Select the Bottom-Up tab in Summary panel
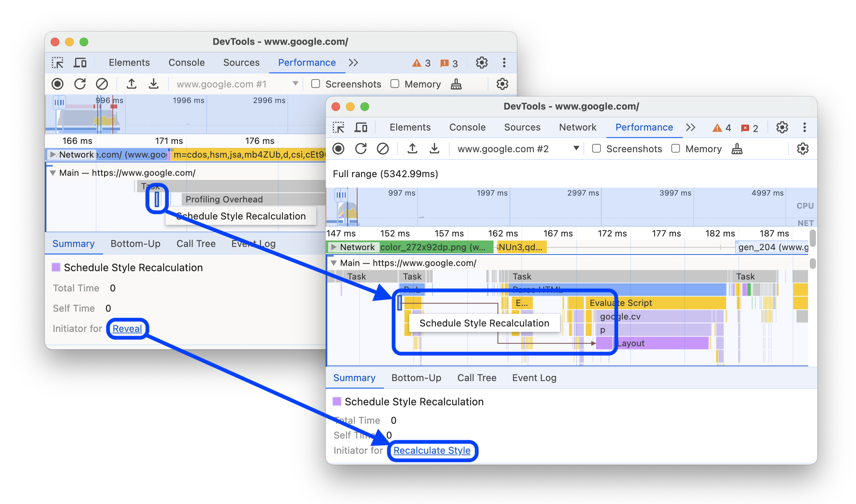Screen dimensions: 856x504 (416, 377)
